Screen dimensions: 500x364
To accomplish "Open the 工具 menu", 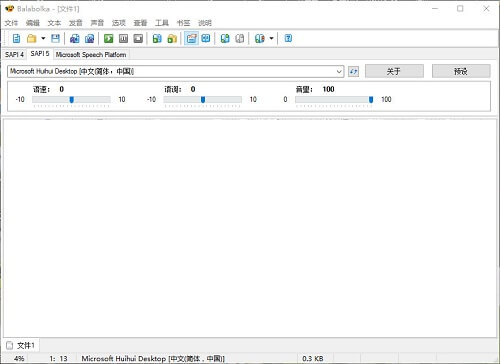I will [x=162, y=23].
